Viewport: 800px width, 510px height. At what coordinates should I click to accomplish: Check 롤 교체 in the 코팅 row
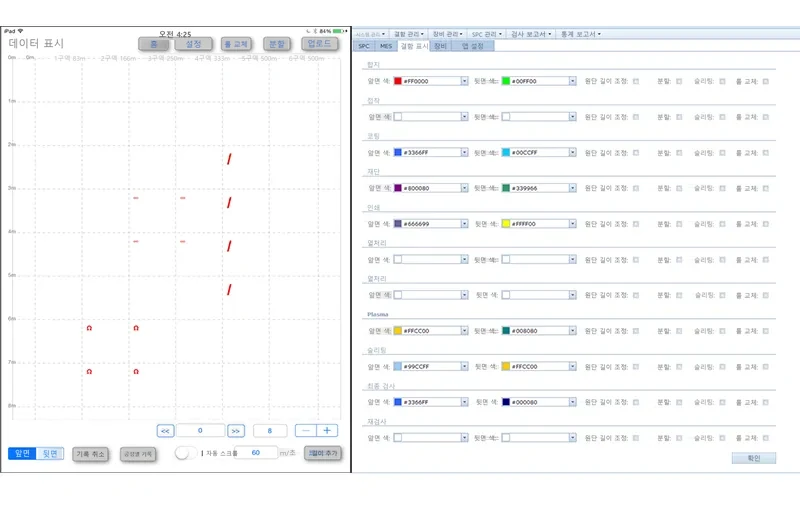tap(766, 152)
